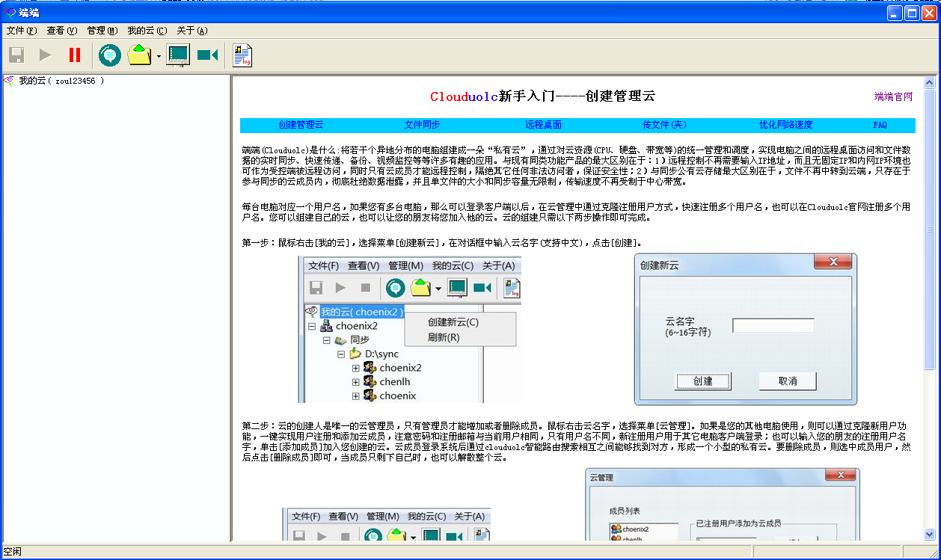Click the help page's vertical scrollbar down arrow
This screenshot has width=941, height=560.
point(930,535)
